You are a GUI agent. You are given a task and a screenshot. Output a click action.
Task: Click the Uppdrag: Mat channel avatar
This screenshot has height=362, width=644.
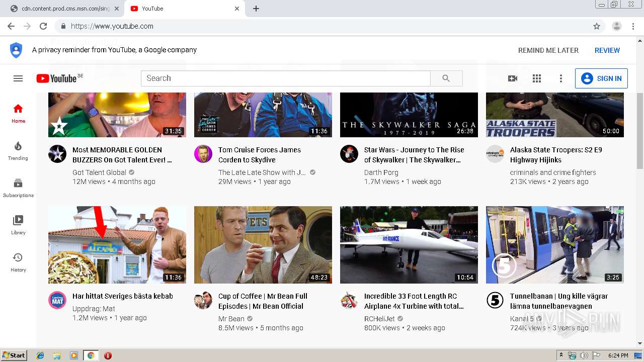coord(57,300)
